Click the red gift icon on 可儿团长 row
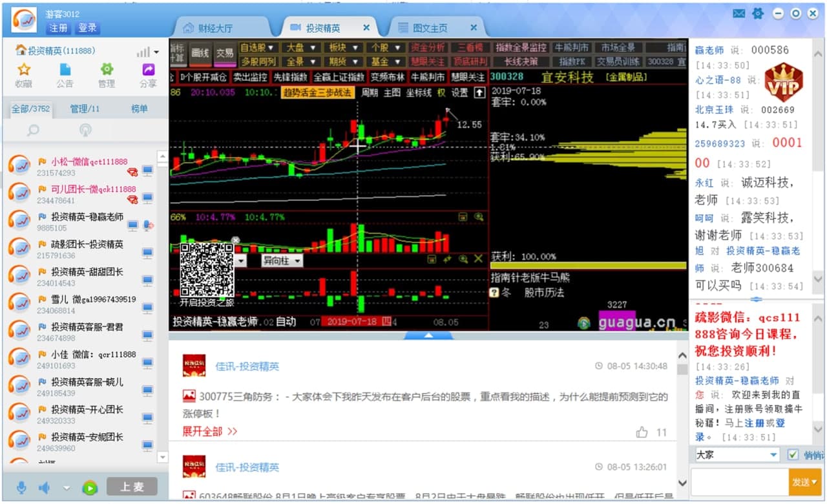827x504 pixels. (x=132, y=199)
